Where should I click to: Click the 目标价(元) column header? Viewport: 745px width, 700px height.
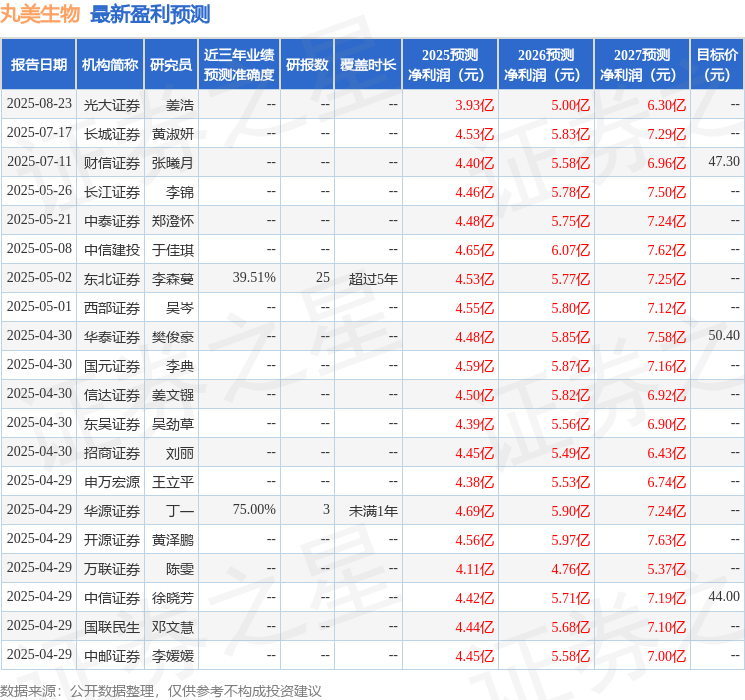[x=717, y=65]
